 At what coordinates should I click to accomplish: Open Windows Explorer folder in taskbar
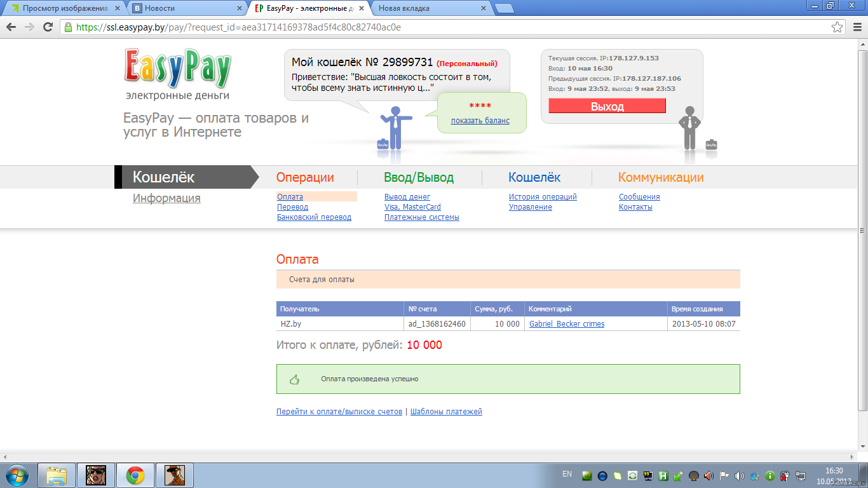(57, 475)
